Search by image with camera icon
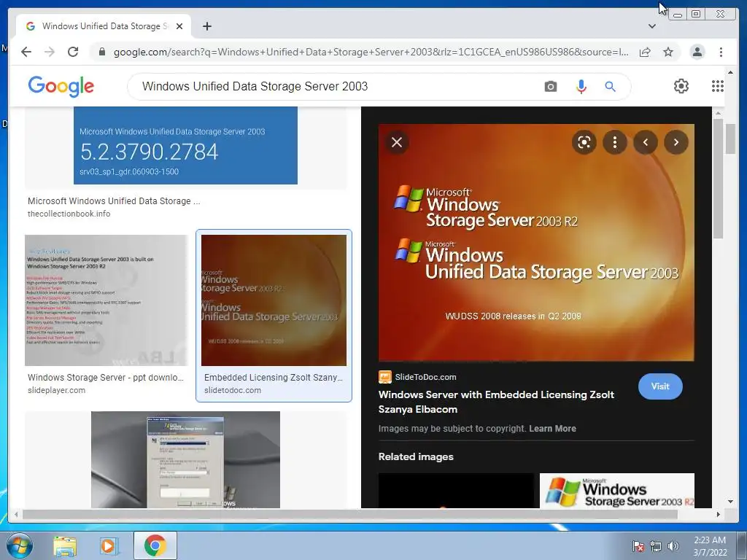Screen dimensions: 747x560 [550, 86]
